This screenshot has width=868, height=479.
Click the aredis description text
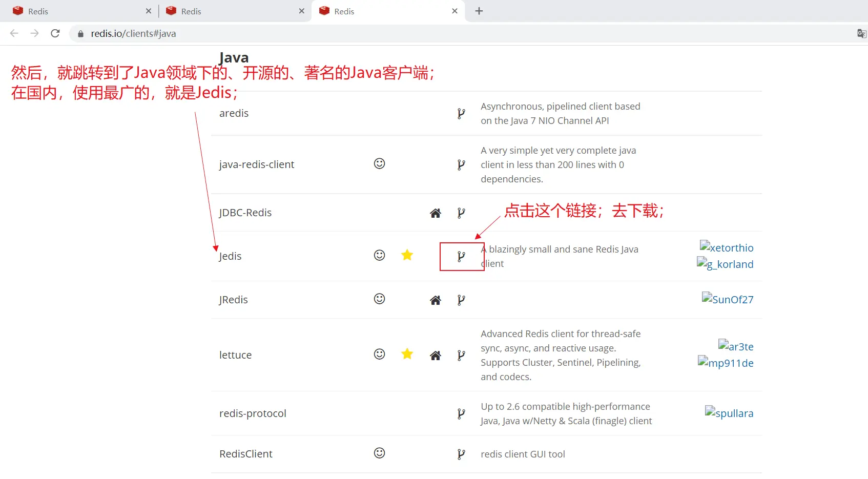click(x=560, y=113)
